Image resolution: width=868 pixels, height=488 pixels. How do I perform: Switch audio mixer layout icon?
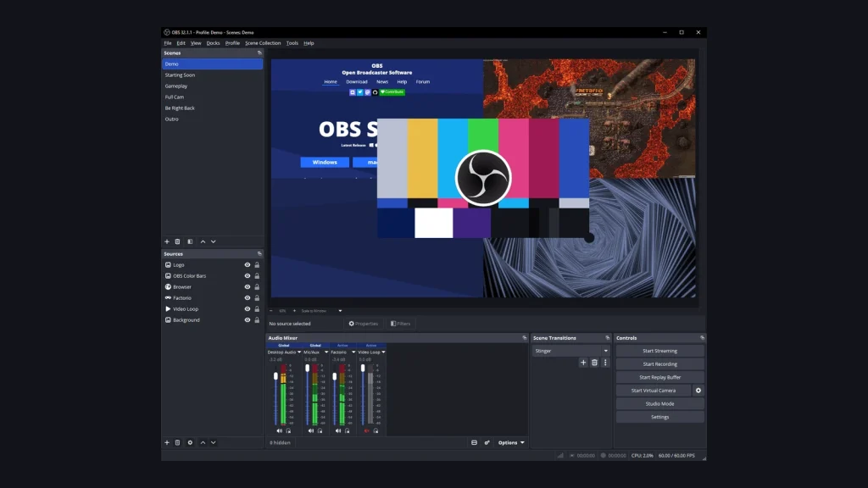tap(474, 442)
